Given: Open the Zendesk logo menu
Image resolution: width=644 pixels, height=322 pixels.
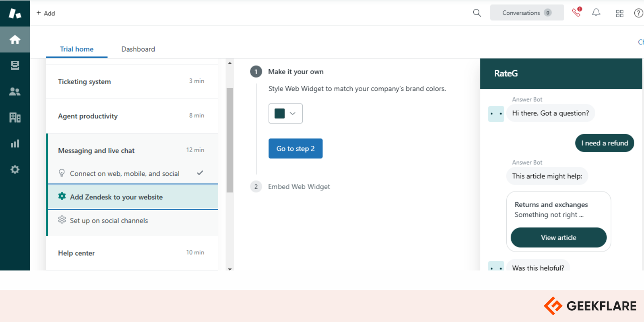Looking at the screenshot, I should point(15,13).
